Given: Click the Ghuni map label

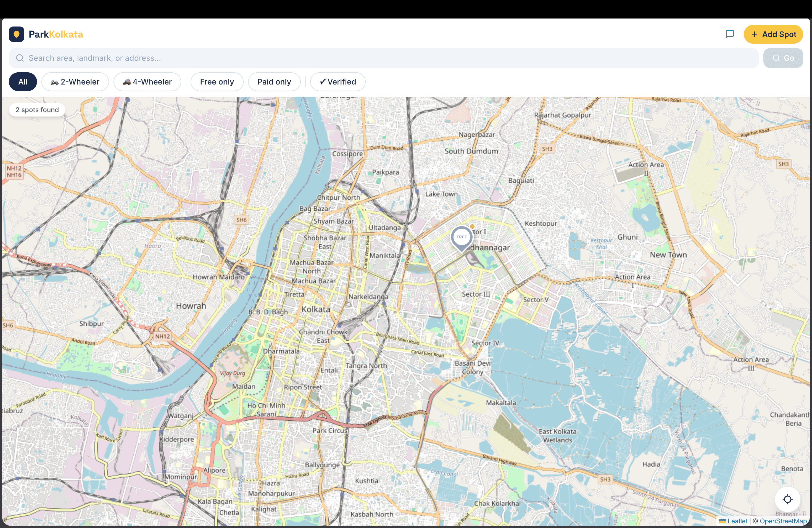Looking at the screenshot, I should click(x=628, y=237).
